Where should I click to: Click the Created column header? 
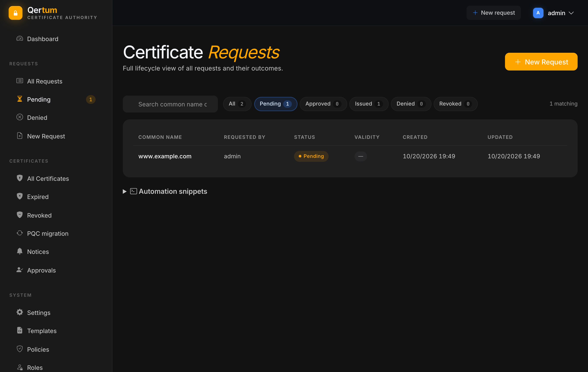(415, 137)
